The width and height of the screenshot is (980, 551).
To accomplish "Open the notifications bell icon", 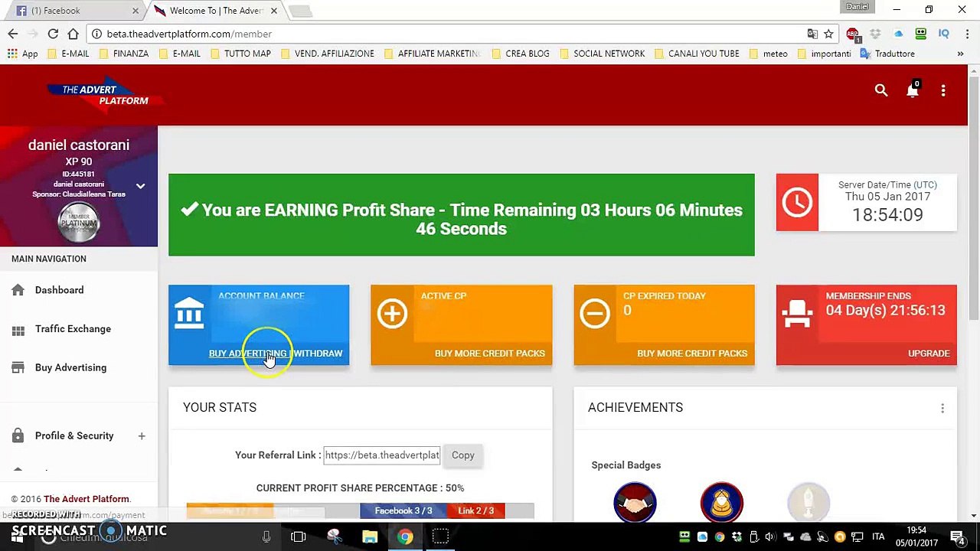I will (x=912, y=90).
